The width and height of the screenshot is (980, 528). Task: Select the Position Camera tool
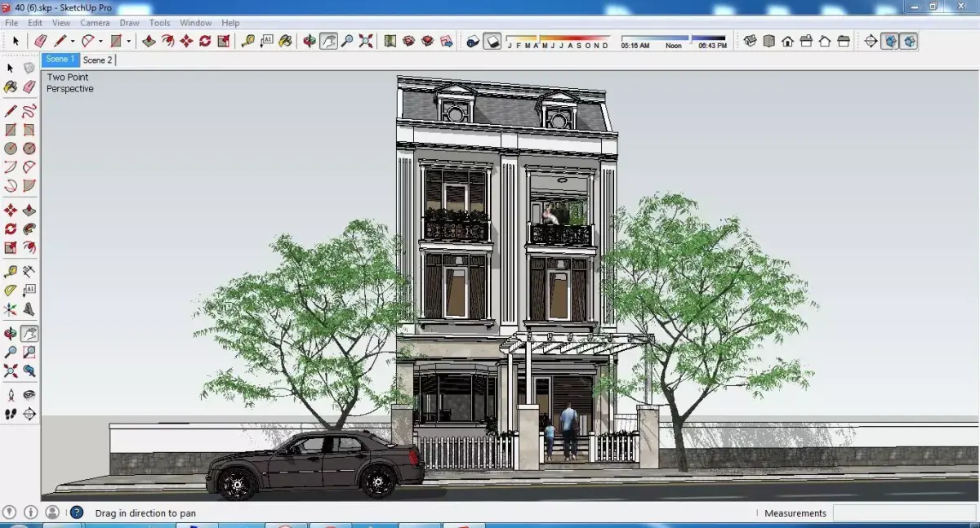coord(11,395)
